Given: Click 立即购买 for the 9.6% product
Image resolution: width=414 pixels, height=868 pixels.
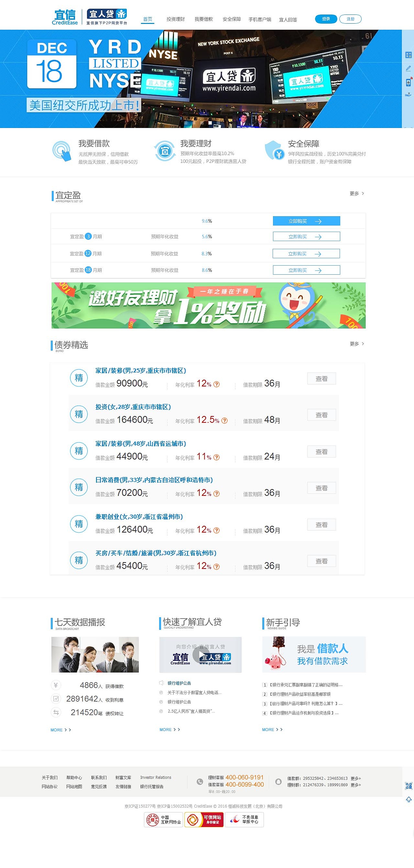Looking at the screenshot, I should tap(306, 221).
